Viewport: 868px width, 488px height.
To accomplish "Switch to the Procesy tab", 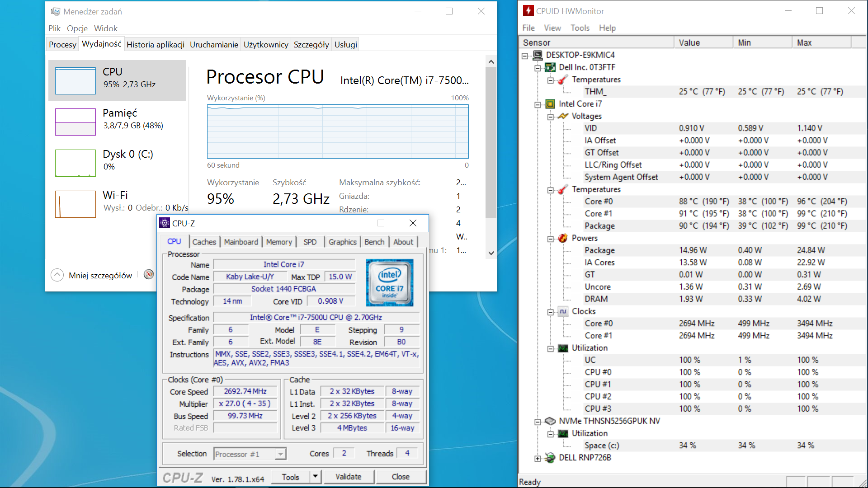I will click(62, 44).
